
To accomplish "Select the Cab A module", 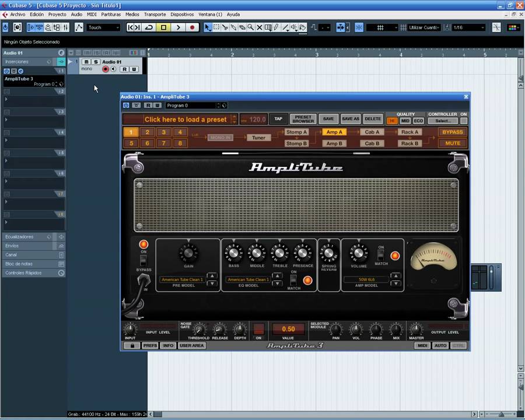I will click(372, 132).
